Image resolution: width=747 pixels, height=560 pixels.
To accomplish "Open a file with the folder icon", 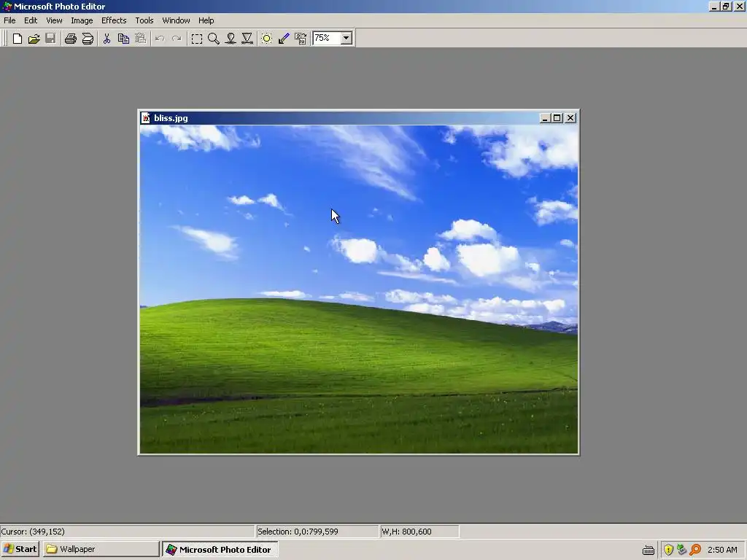I will [34, 39].
